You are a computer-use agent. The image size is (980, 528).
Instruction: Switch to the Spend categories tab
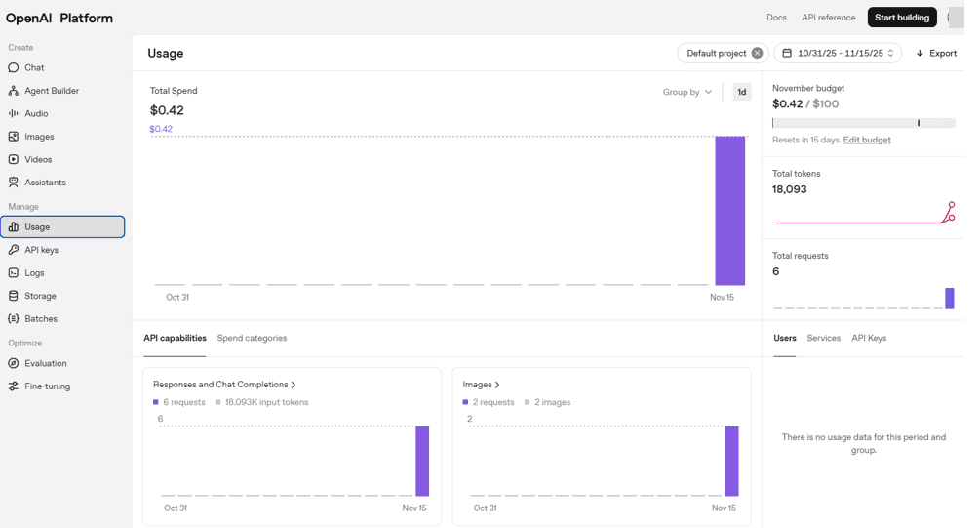tap(252, 338)
